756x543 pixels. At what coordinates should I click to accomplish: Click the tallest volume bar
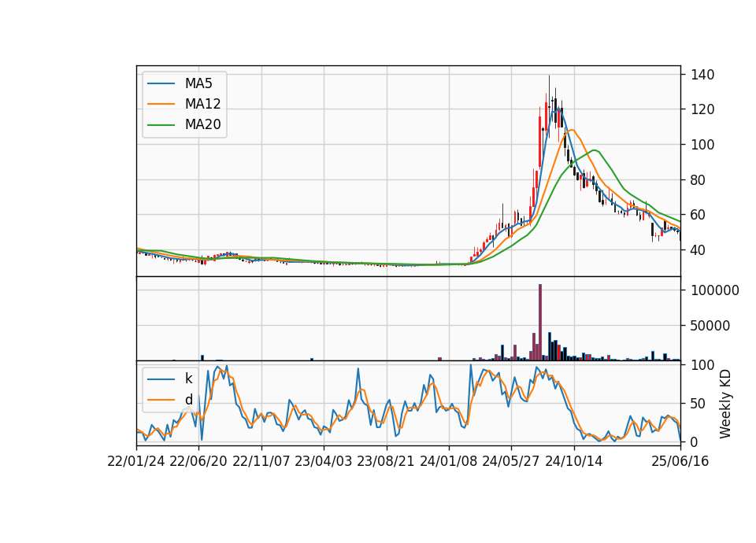(540, 322)
